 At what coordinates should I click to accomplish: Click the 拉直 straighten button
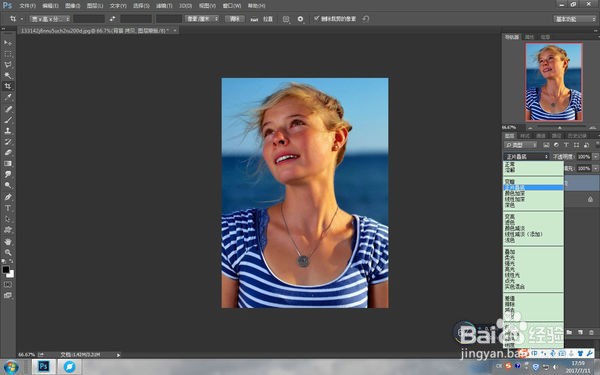(268, 19)
